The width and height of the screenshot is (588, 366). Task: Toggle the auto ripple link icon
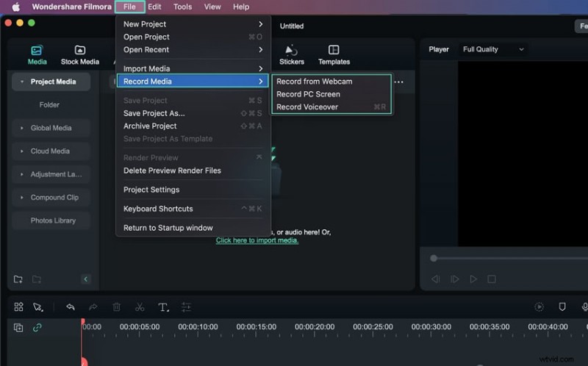tap(37, 328)
